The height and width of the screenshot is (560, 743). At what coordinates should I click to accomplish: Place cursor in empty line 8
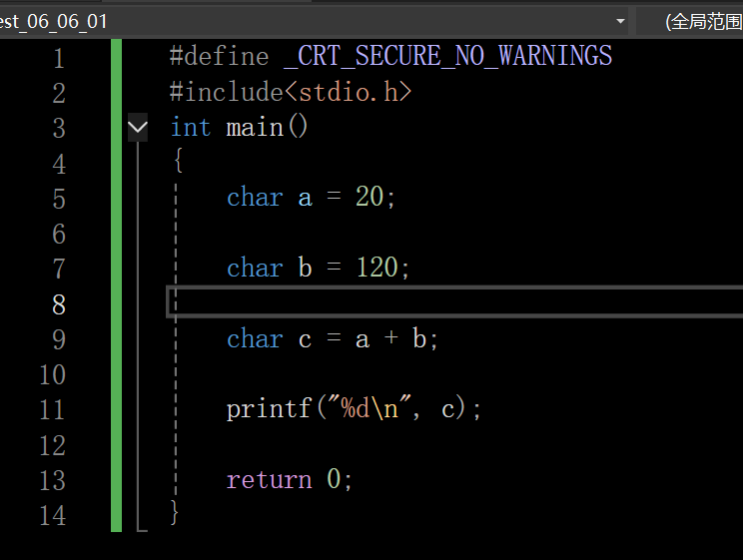tap(455, 301)
